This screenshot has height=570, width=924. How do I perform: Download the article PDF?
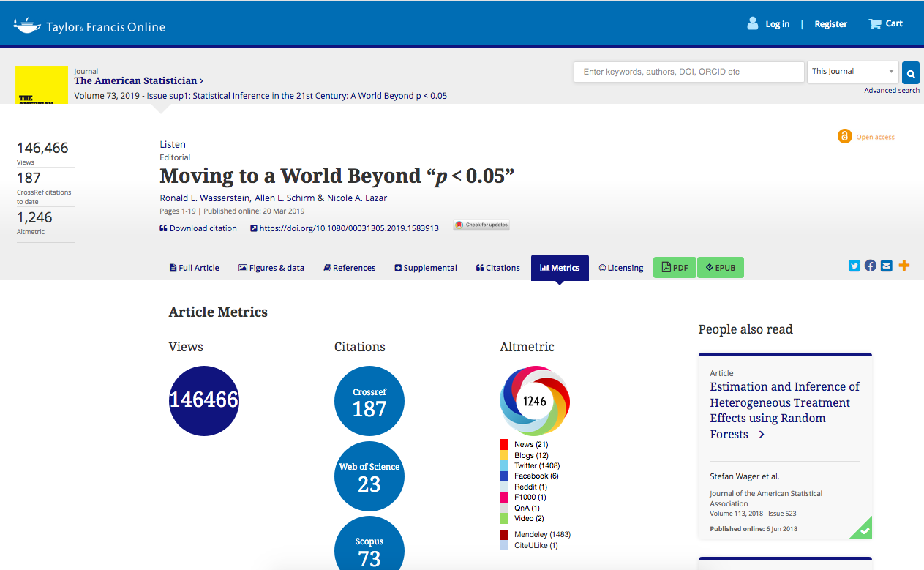[x=675, y=268]
